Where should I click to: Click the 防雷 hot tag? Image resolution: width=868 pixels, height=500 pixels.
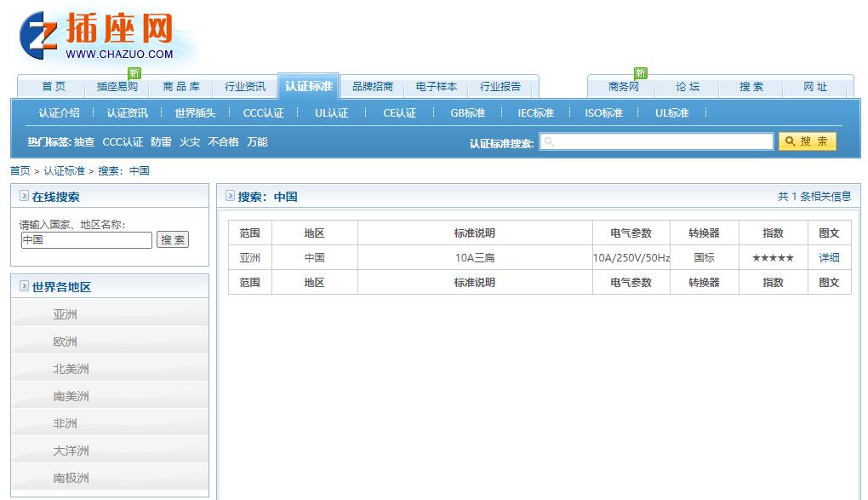[x=161, y=141]
